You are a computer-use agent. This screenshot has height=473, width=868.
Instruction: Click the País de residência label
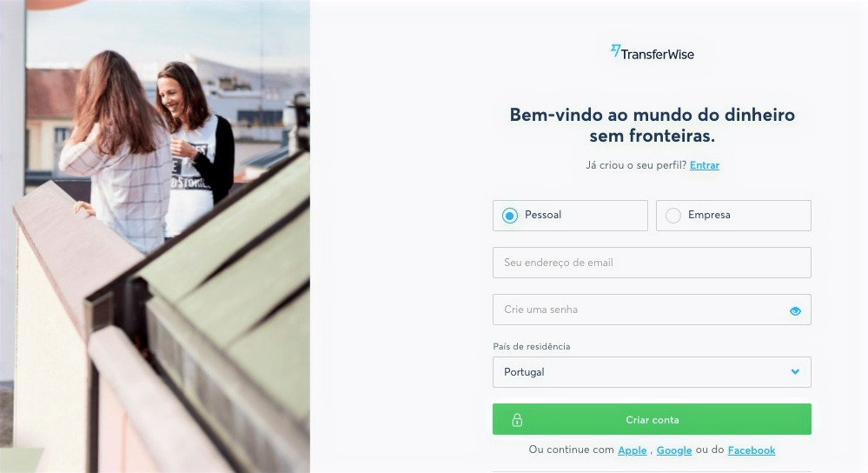532,346
